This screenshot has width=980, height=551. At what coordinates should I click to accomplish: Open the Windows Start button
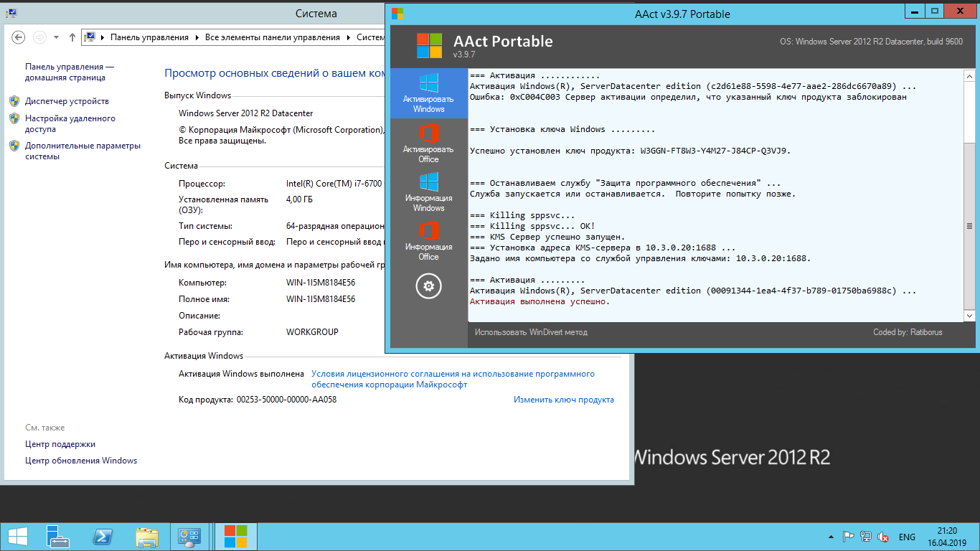pyautogui.click(x=18, y=537)
